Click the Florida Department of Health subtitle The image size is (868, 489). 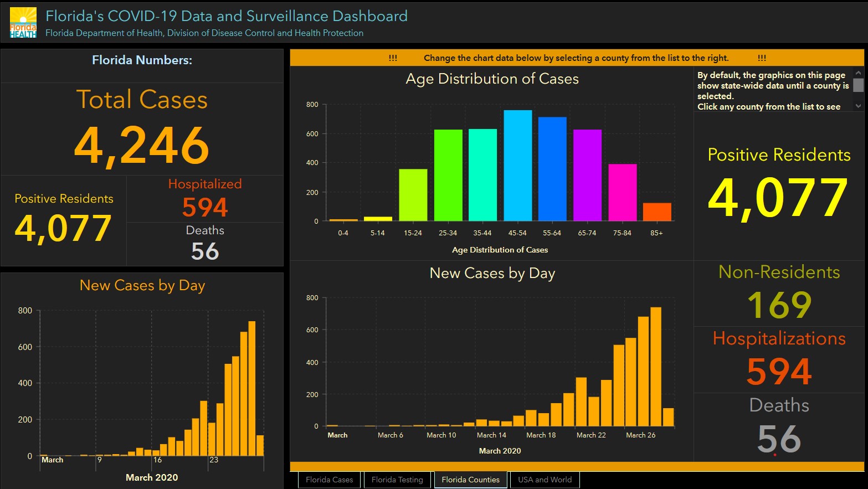204,33
